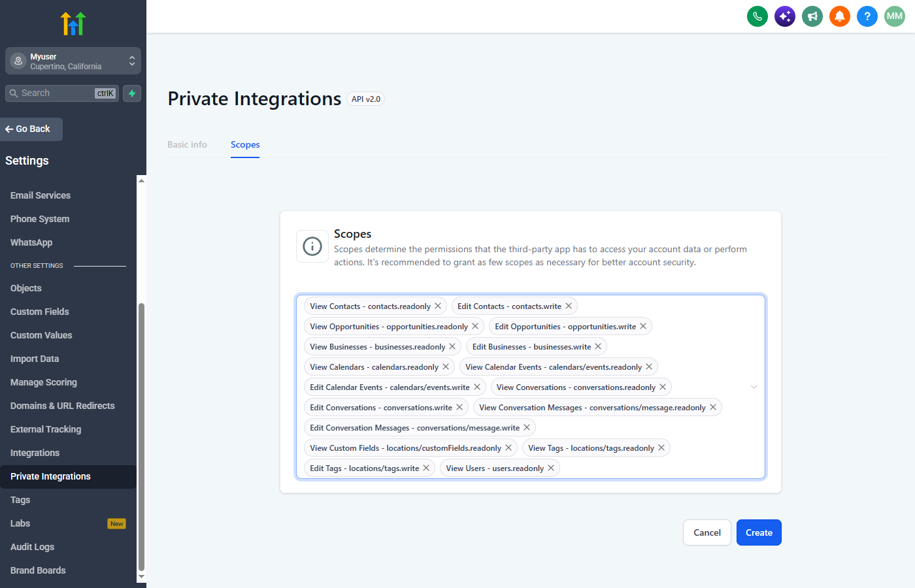Remove the users.readonly scope tag
This screenshot has width=915, height=588.
click(551, 468)
